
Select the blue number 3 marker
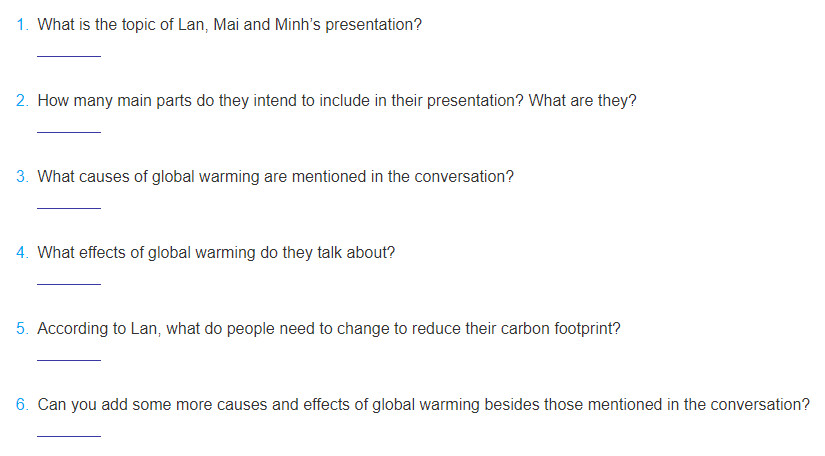click(22, 177)
